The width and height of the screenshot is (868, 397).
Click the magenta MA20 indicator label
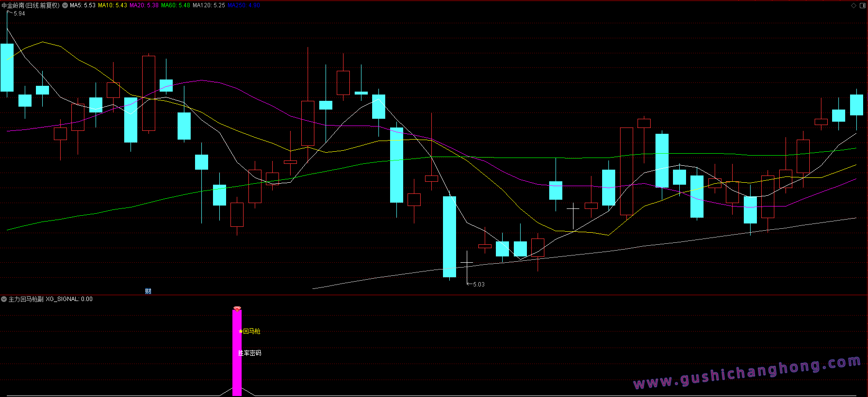point(144,5)
